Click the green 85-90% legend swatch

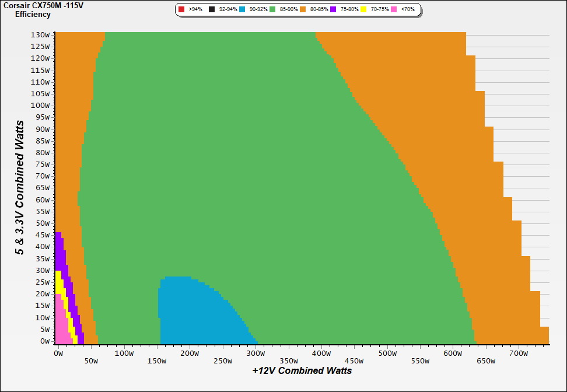coord(272,10)
